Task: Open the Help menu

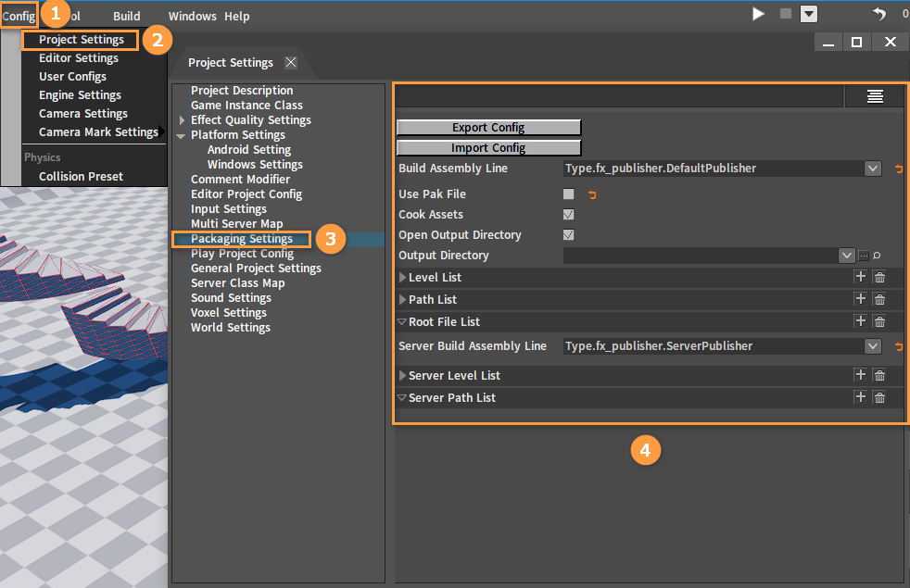Action: click(x=237, y=17)
